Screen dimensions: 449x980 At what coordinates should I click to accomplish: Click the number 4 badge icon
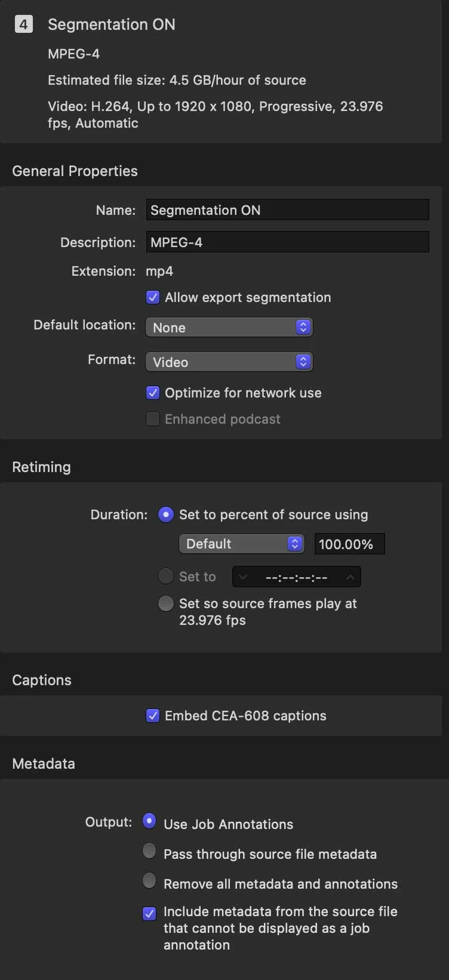click(23, 24)
